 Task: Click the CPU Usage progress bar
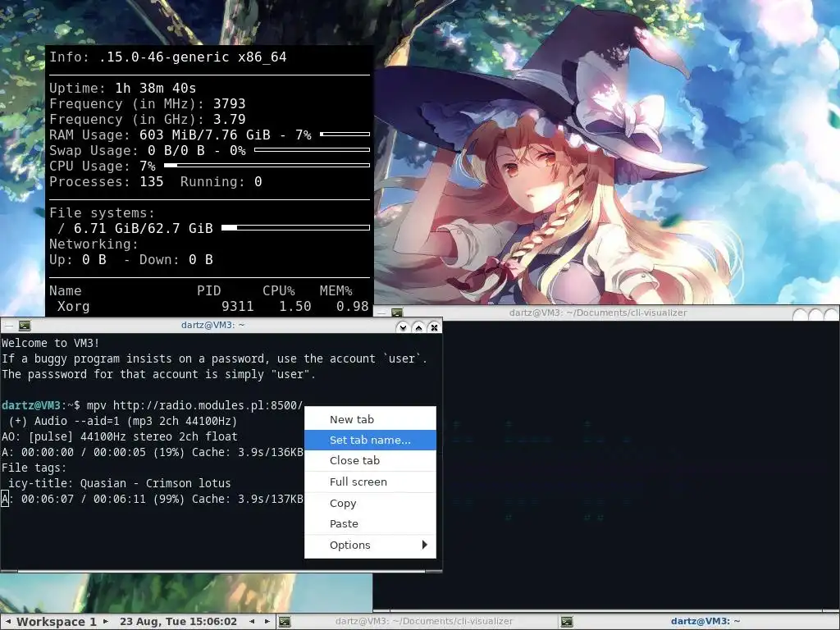pyautogui.click(x=267, y=165)
